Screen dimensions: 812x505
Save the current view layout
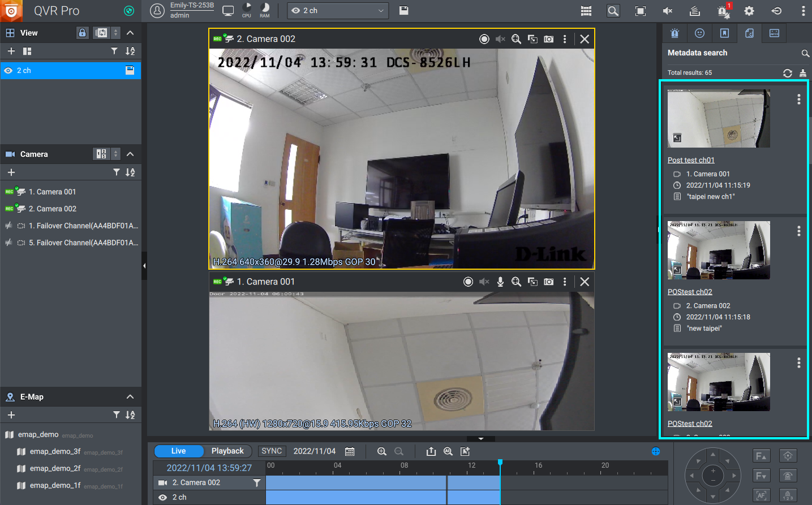click(x=403, y=10)
